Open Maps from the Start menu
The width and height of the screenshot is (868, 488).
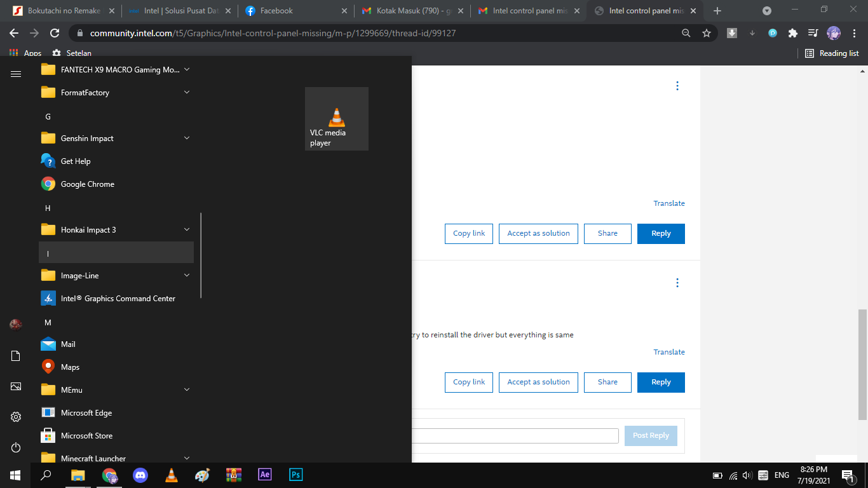69,367
